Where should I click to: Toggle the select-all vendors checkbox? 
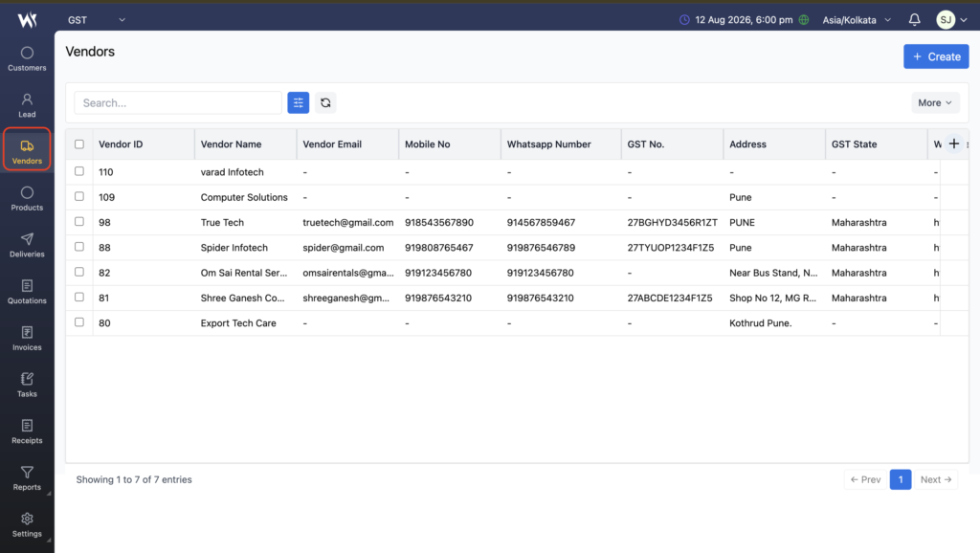pyautogui.click(x=79, y=144)
